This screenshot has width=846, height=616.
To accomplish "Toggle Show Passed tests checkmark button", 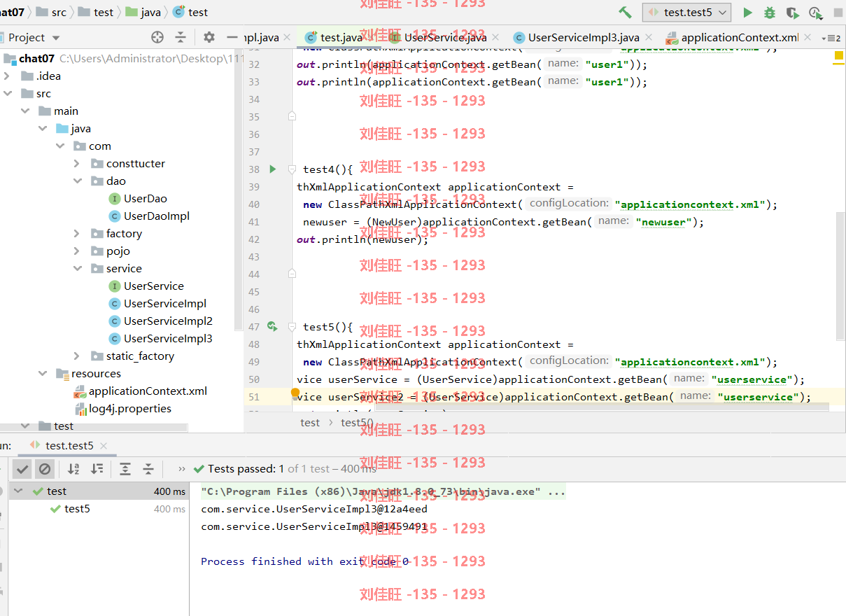I will tap(22, 469).
